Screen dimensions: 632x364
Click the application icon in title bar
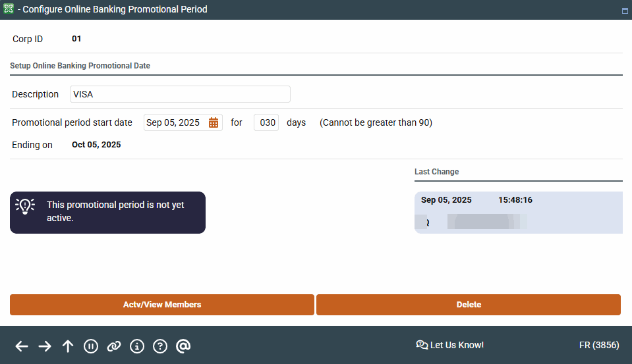click(x=9, y=9)
